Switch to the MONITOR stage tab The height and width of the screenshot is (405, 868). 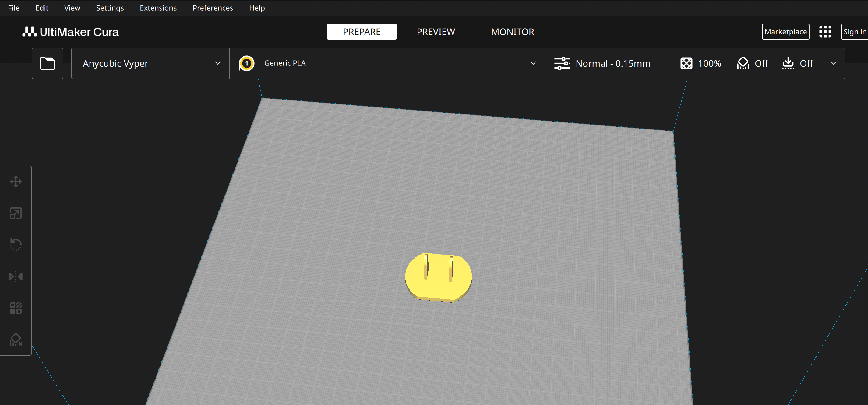(513, 32)
